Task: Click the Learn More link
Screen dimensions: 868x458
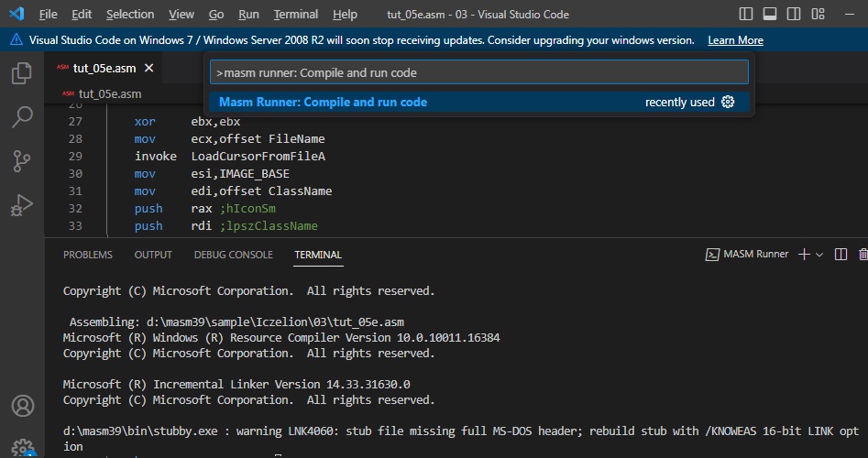Action: [735, 40]
